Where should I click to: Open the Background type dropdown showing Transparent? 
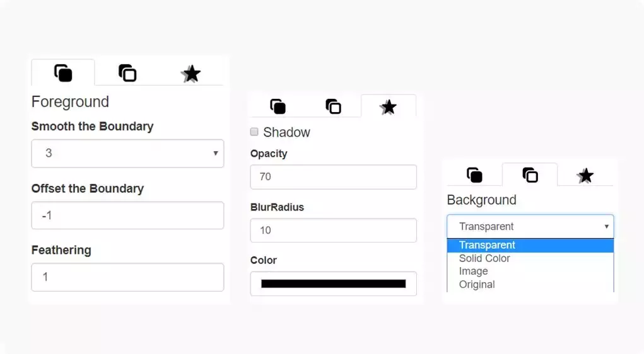tap(530, 226)
